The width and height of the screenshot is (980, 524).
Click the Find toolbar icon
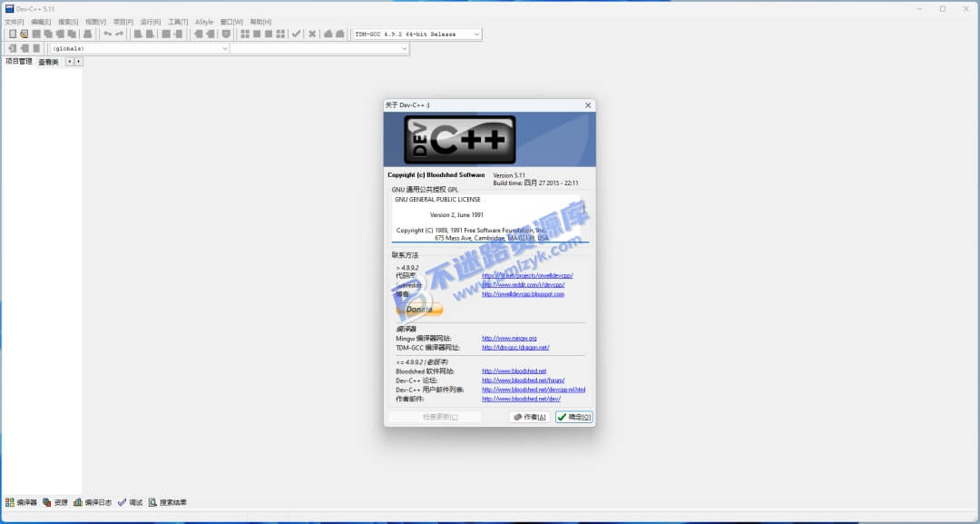coord(138,34)
